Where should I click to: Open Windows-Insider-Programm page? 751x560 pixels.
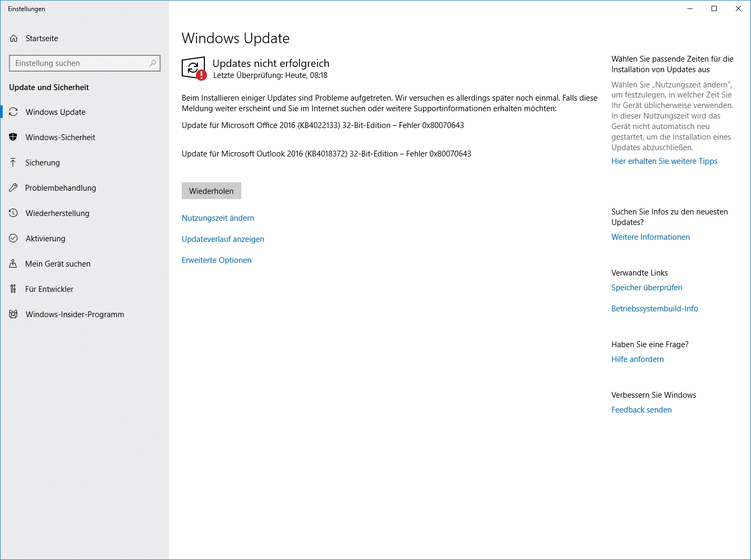[85, 315]
